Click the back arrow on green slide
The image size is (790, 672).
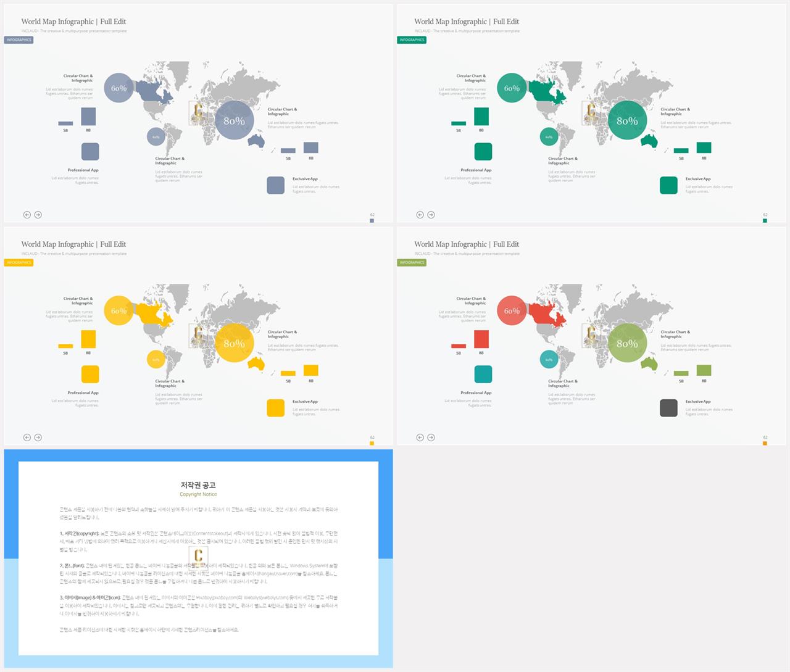pos(420,215)
